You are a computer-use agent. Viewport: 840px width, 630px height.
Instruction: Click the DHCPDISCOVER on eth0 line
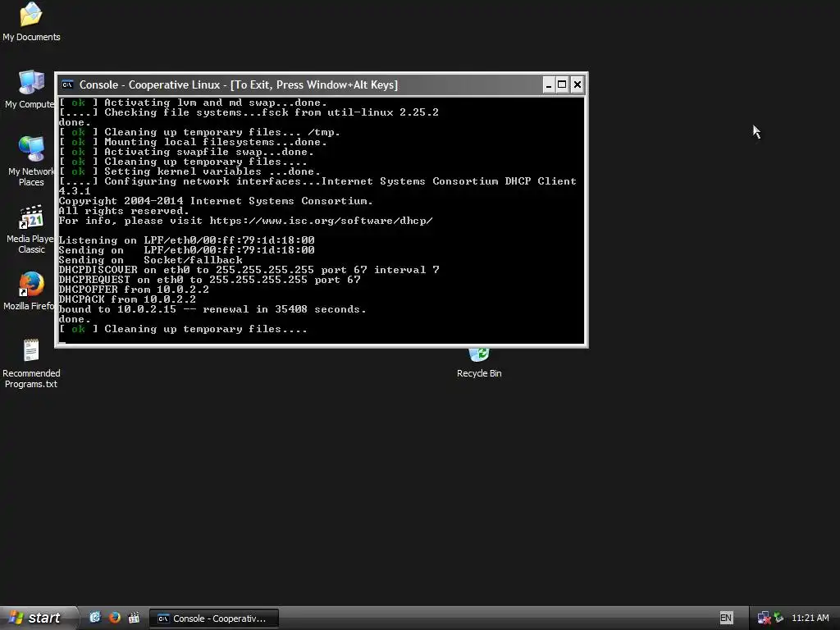[x=249, y=270]
